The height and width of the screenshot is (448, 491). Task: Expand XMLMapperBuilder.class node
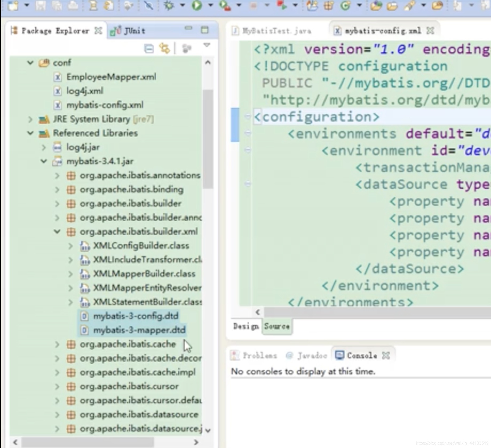pyautogui.click(x=70, y=274)
